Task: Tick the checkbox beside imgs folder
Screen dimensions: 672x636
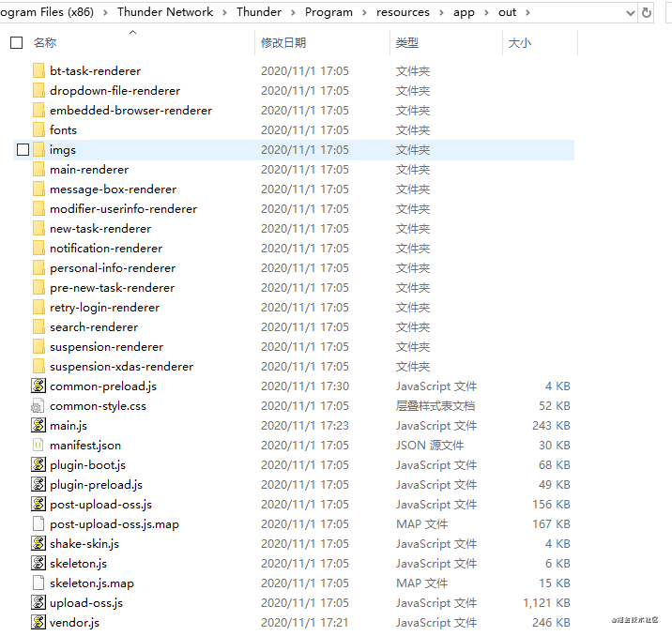Action: 23,149
